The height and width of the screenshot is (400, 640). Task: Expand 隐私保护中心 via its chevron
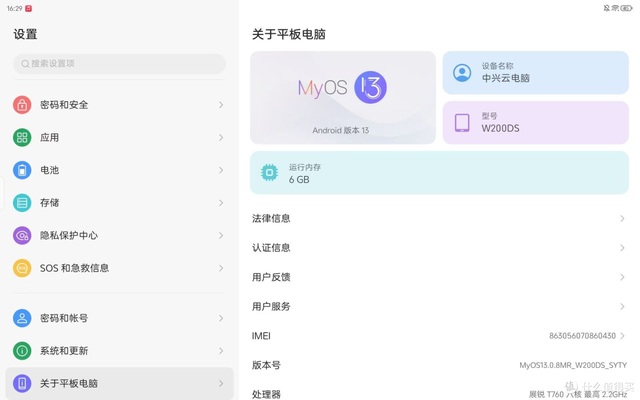pos(221,236)
